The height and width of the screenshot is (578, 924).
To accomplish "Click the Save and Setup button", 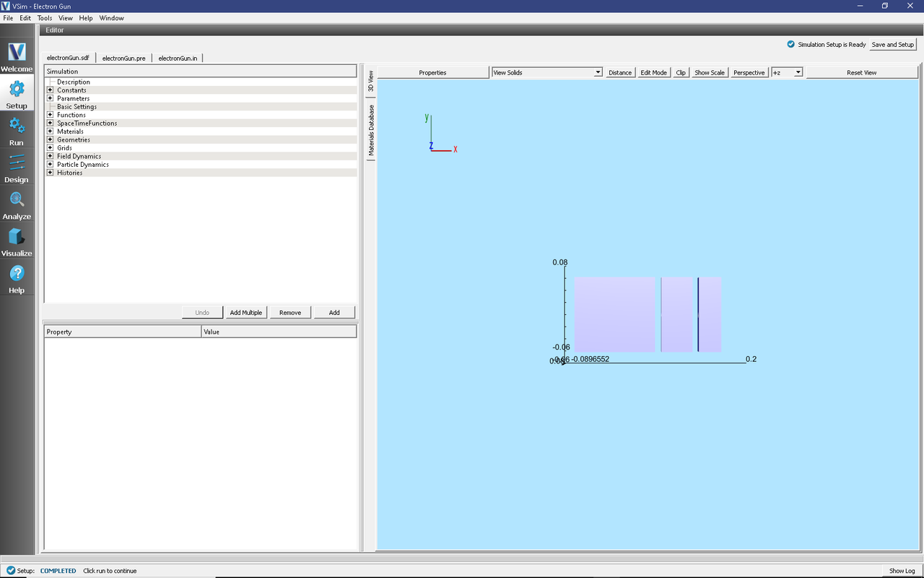I will [x=892, y=45].
